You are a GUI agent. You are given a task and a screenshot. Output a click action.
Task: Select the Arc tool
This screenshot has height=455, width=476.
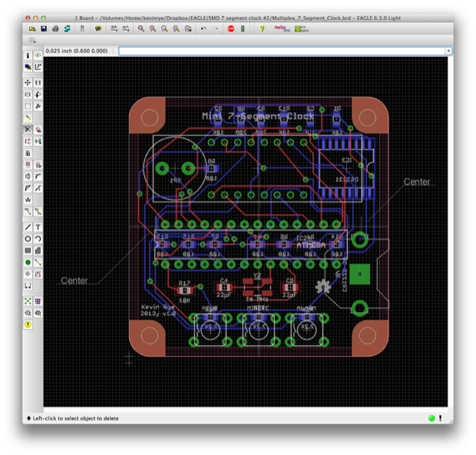[x=38, y=239]
